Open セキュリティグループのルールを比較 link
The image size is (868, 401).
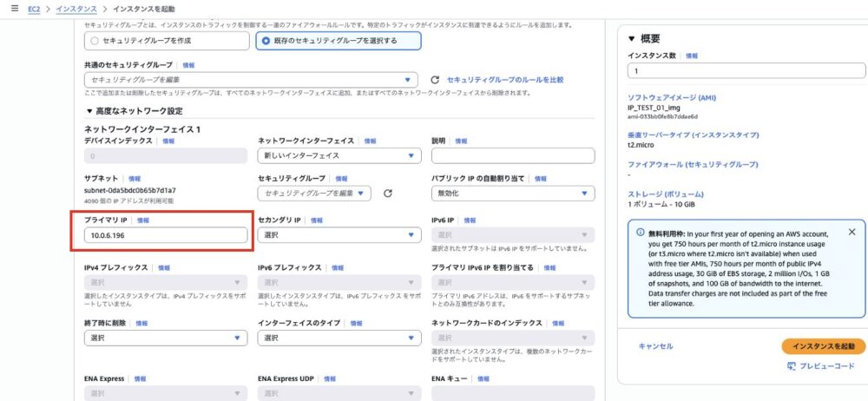(x=504, y=80)
